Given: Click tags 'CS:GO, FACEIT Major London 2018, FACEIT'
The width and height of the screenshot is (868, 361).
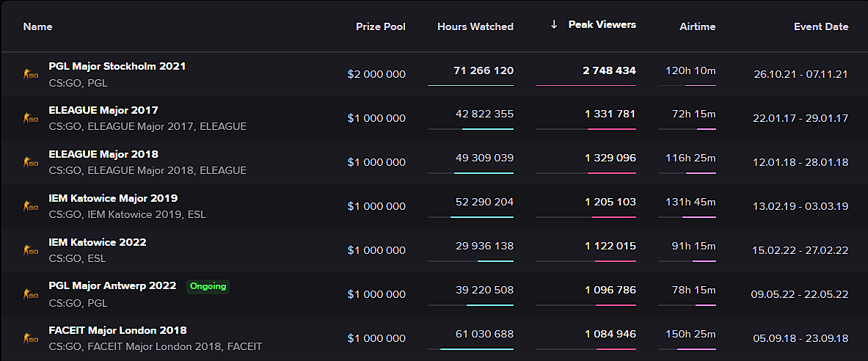Looking at the screenshot, I should 155,347.
